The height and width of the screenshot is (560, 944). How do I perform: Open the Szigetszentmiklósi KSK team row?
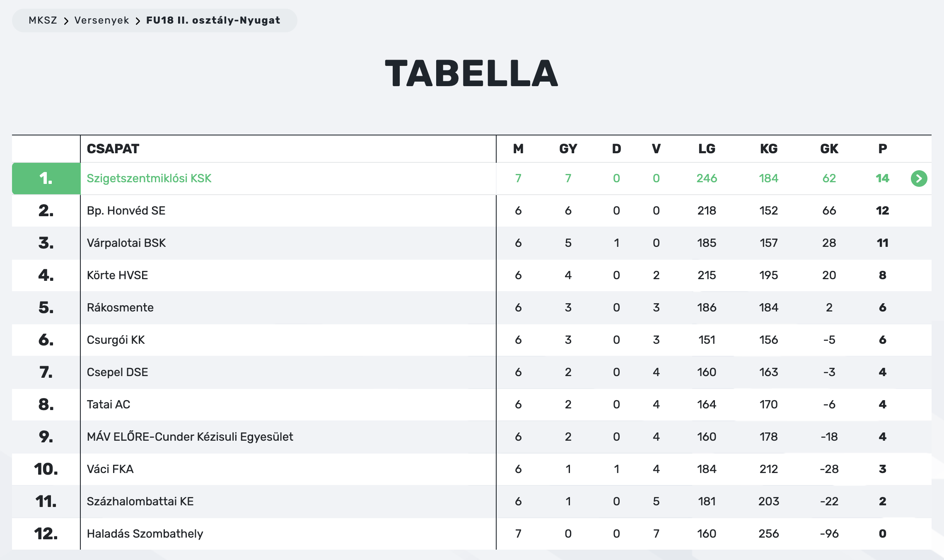tap(149, 179)
